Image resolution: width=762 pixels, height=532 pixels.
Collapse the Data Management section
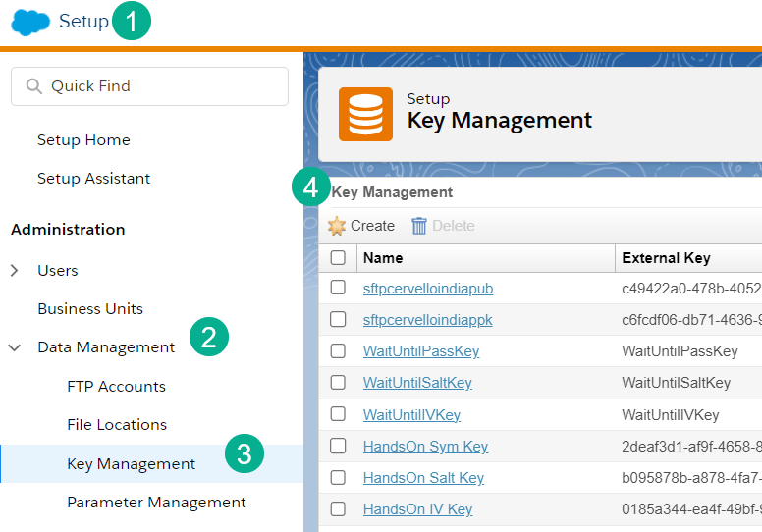pos(15,347)
